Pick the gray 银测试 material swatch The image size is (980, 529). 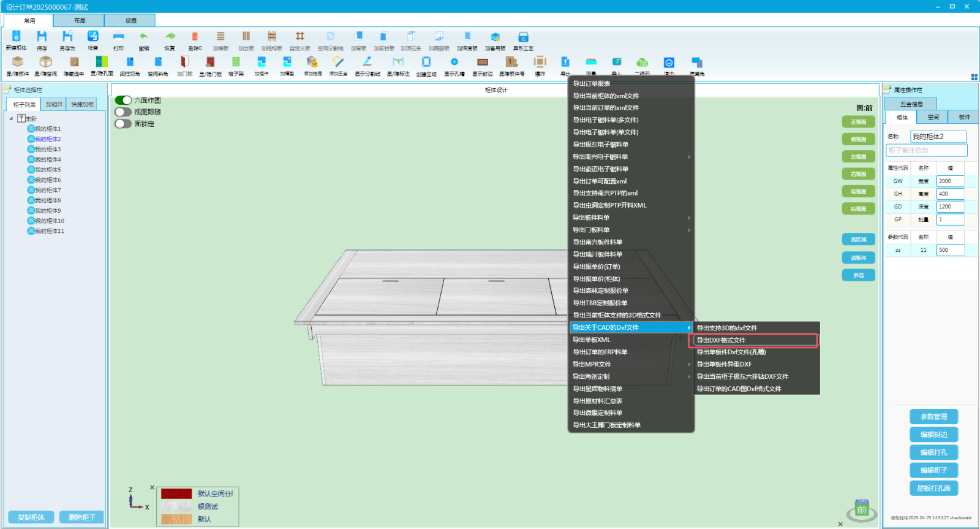(176, 506)
